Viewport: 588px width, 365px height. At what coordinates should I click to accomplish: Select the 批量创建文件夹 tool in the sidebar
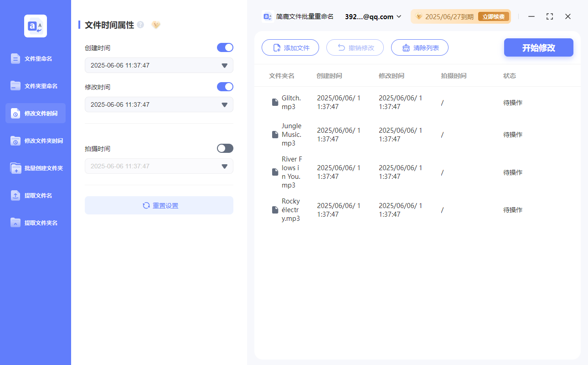pyautogui.click(x=35, y=168)
